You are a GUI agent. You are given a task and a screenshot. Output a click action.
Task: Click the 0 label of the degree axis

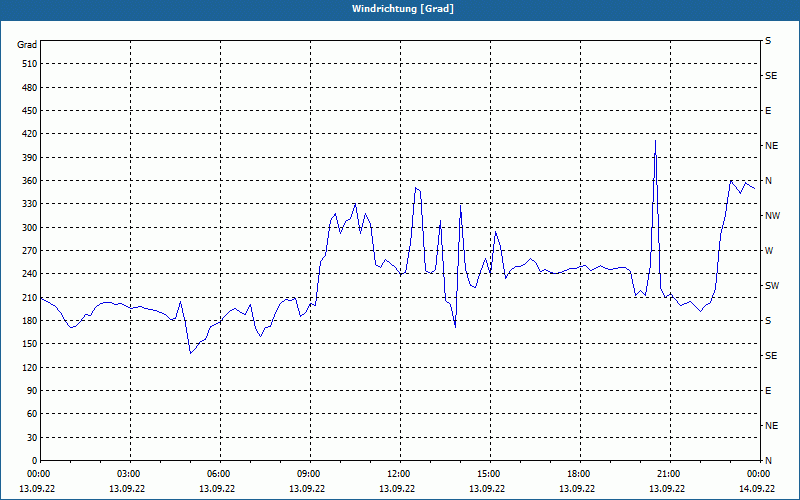(34, 461)
